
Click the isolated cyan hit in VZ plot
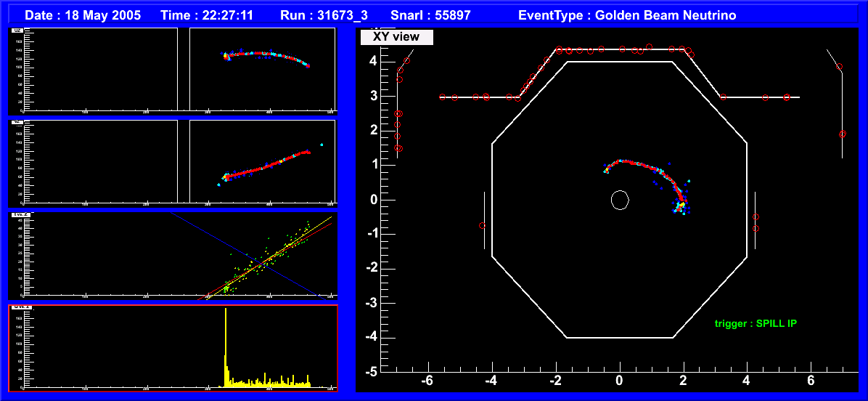pos(322,145)
